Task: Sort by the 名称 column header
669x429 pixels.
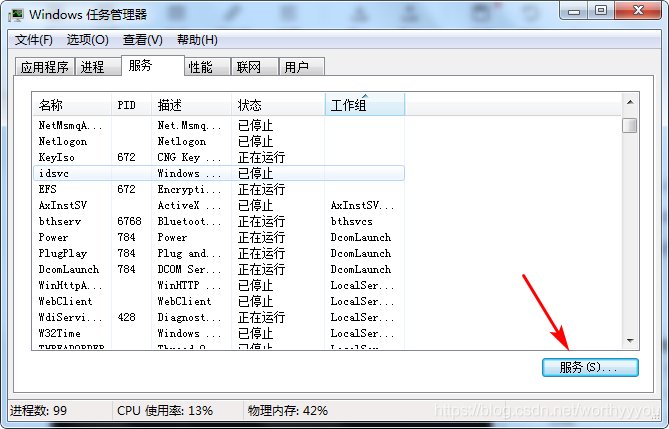Action: (x=72, y=105)
